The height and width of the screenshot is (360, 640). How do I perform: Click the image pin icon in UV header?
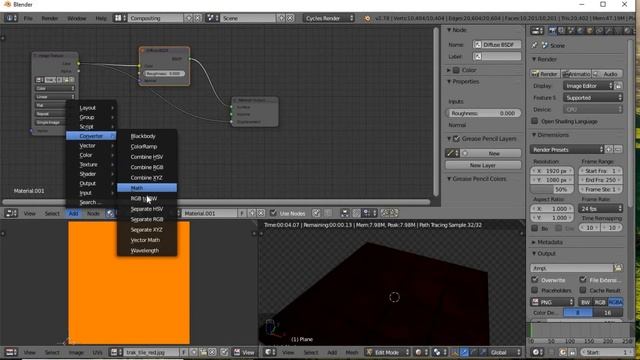tap(224, 352)
